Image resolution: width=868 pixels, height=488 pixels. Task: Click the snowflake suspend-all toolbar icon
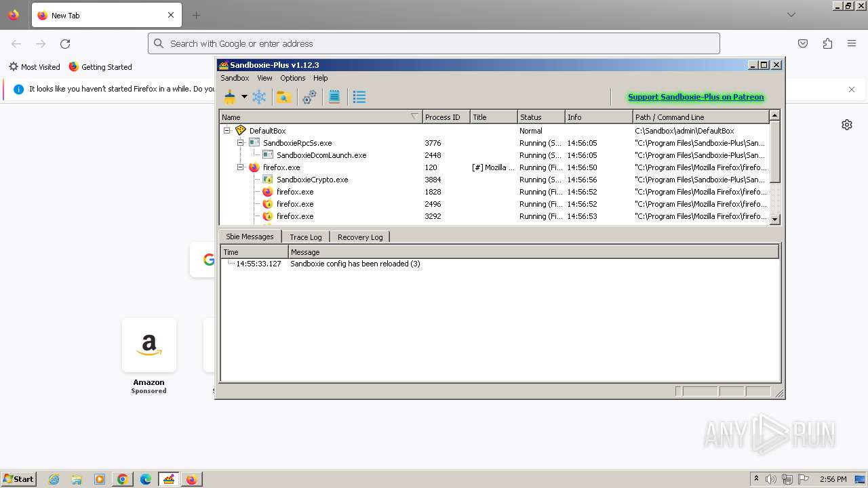(259, 97)
